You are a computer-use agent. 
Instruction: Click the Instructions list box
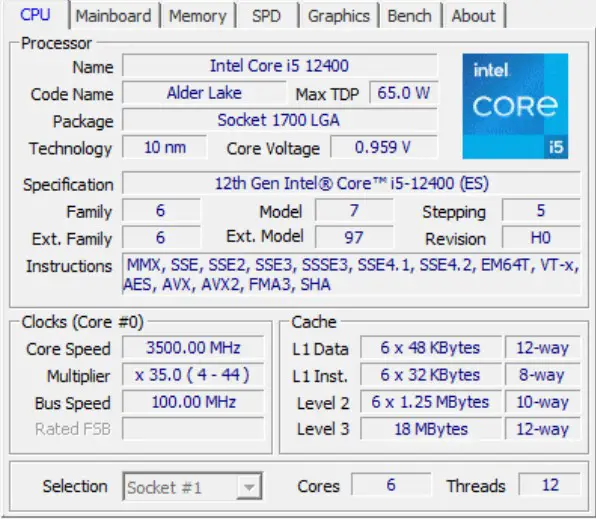point(352,275)
